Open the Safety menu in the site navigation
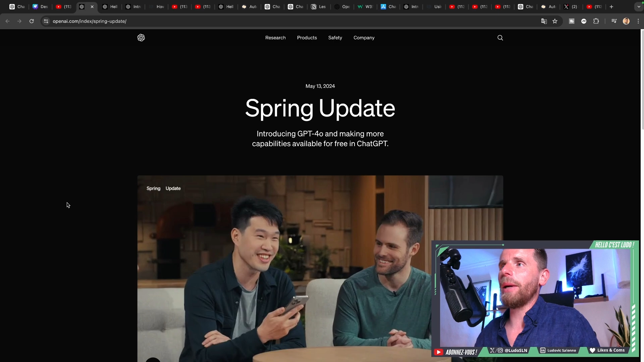 (x=335, y=38)
